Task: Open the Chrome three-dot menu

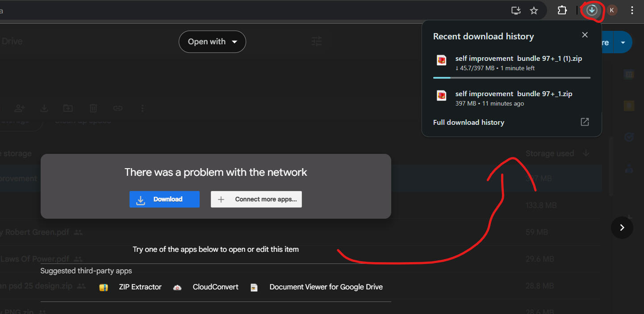Action: [x=632, y=10]
